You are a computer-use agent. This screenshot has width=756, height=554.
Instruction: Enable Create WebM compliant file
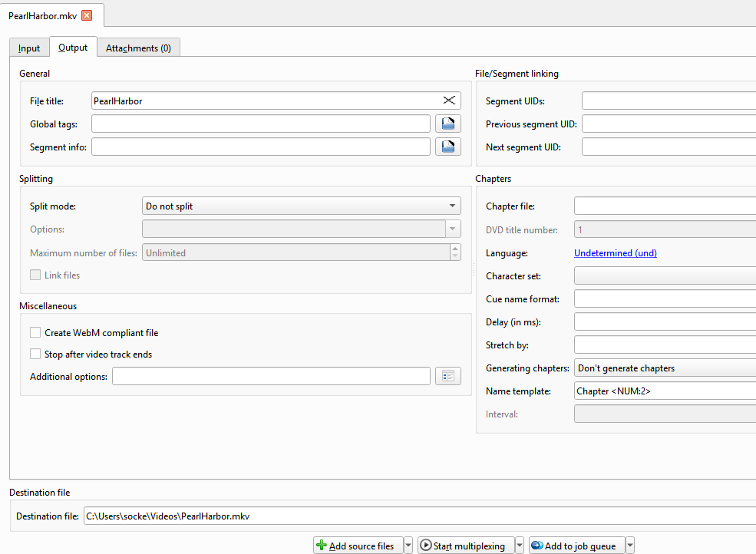coord(35,333)
